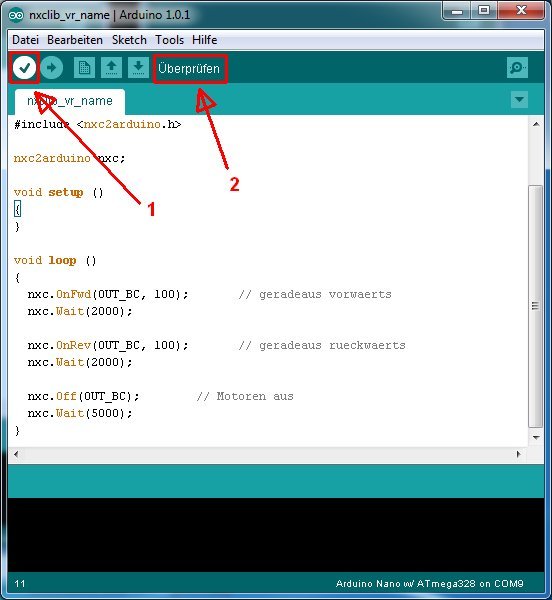Open the Bearbeiten menu
The width and height of the screenshot is (552, 600).
75,40
